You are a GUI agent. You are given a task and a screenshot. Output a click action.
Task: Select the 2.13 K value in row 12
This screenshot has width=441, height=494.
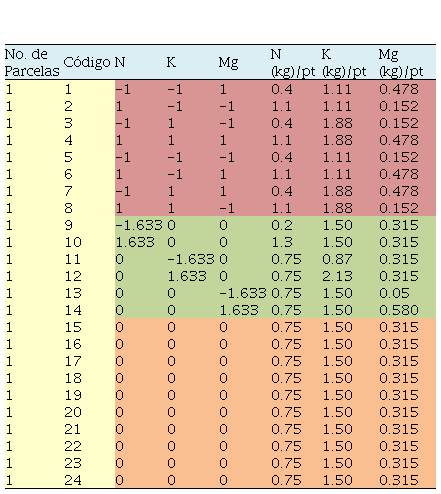[x=337, y=276]
